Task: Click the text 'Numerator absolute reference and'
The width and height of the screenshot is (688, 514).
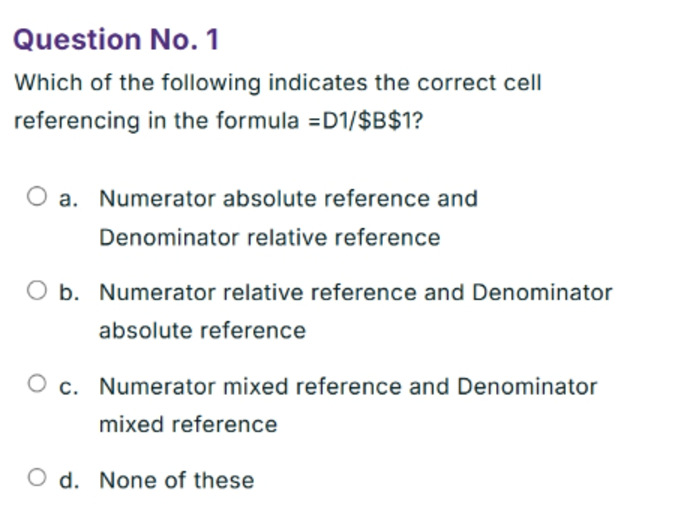Action: 289,198
